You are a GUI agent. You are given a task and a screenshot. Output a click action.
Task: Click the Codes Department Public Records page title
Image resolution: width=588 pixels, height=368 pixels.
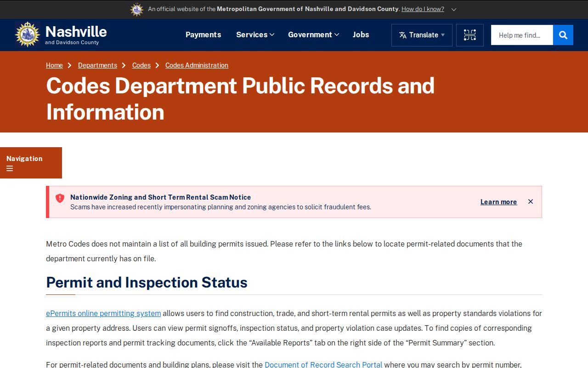pos(240,99)
